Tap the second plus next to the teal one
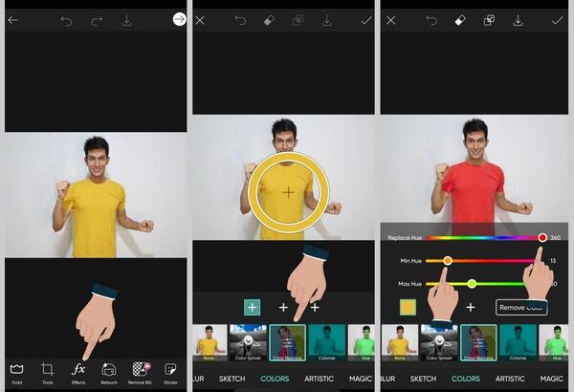574x392 pixels. [283, 308]
